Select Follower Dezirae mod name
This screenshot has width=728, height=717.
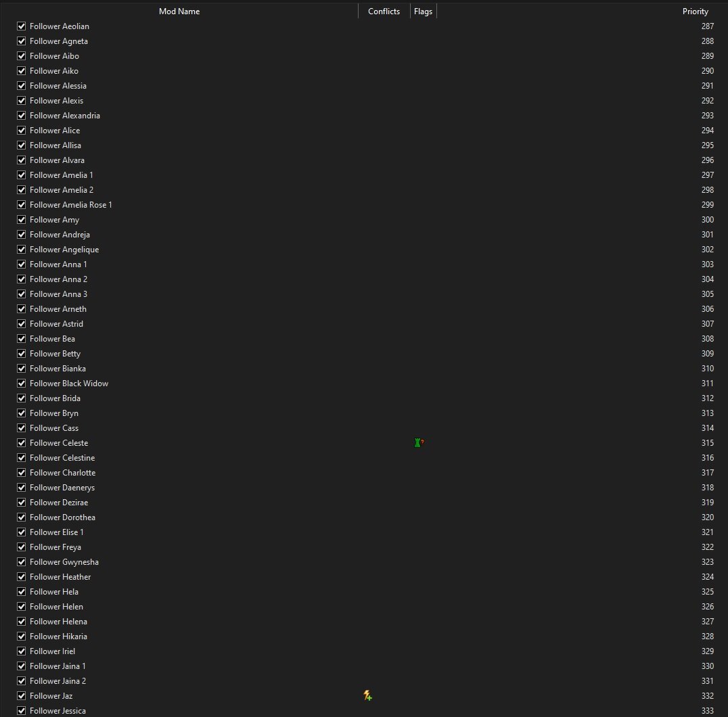point(59,502)
